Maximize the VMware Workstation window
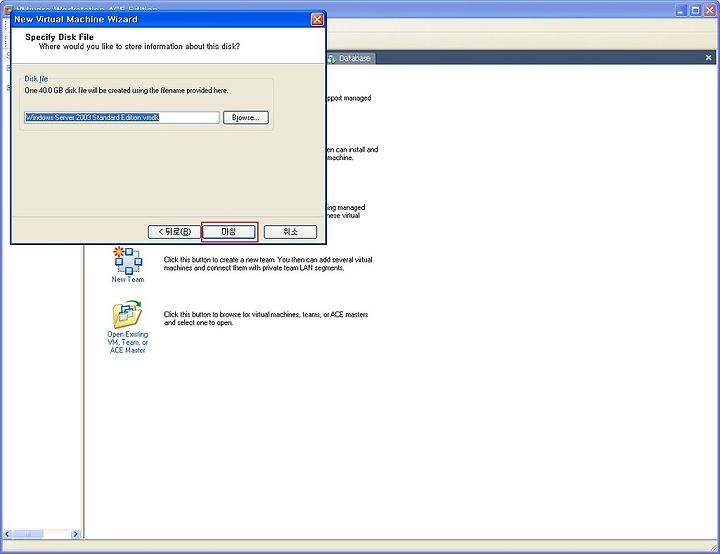The image size is (720, 554). (696, 10)
